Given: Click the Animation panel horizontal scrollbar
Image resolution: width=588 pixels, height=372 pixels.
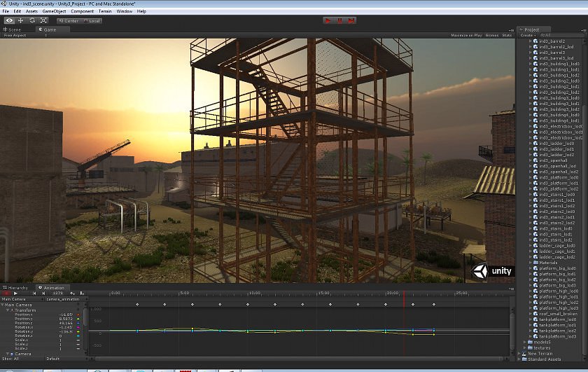Looking at the screenshot, I should [298, 359].
